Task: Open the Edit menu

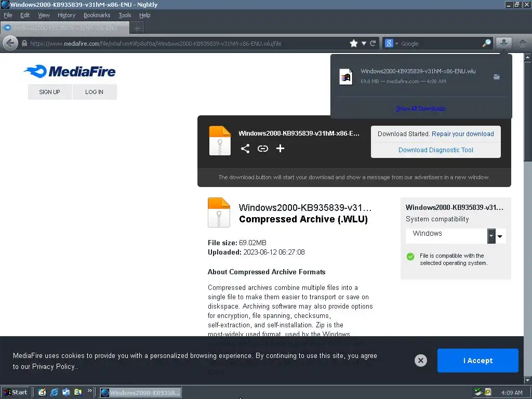Action: tap(25, 15)
